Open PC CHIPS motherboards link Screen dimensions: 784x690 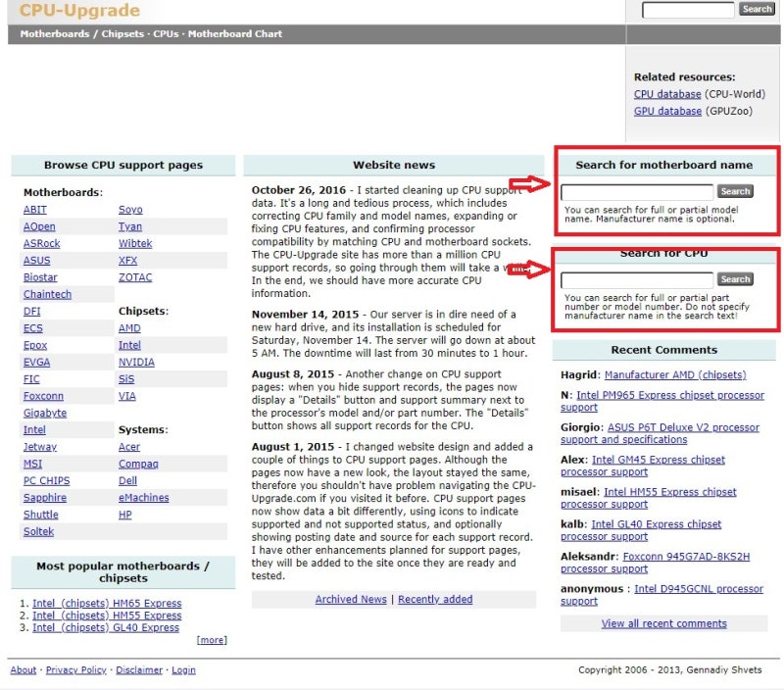pyautogui.click(x=46, y=481)
